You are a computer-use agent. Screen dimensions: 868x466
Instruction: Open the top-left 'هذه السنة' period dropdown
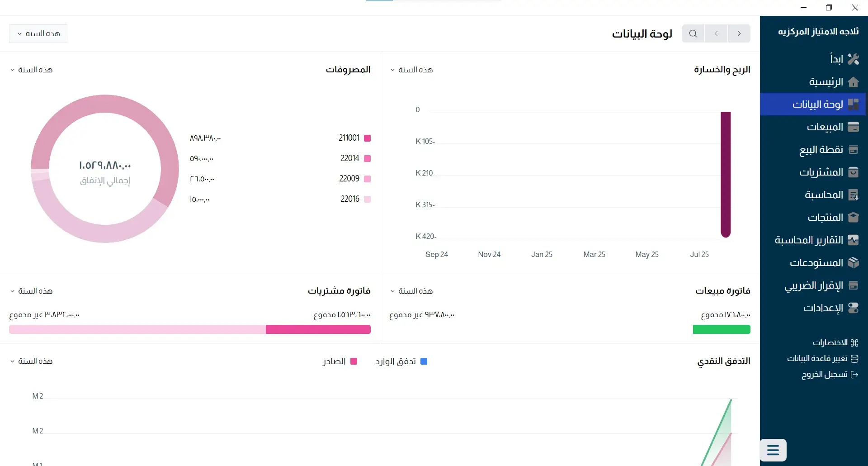pyautogui.click(x=38, y=34)
